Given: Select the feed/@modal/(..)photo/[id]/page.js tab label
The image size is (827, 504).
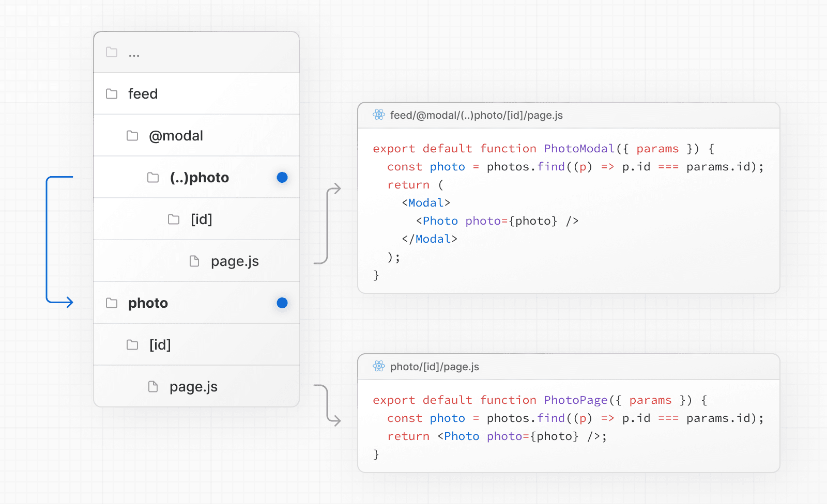Looking at the screenshot, I should [x=476, y=115].
